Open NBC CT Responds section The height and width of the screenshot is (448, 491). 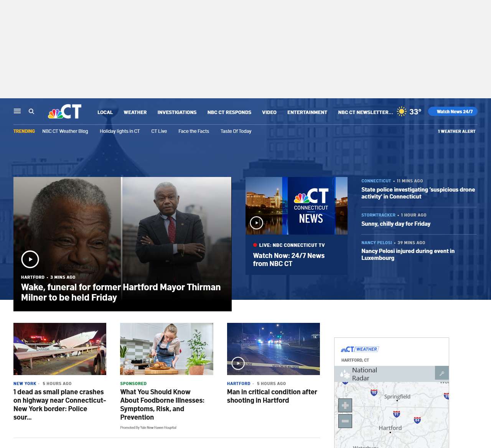click(x=229, y=112)
